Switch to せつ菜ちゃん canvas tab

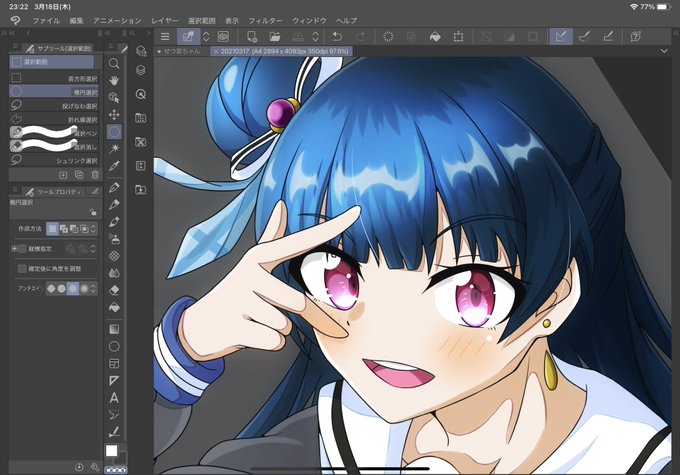(182, 51)
